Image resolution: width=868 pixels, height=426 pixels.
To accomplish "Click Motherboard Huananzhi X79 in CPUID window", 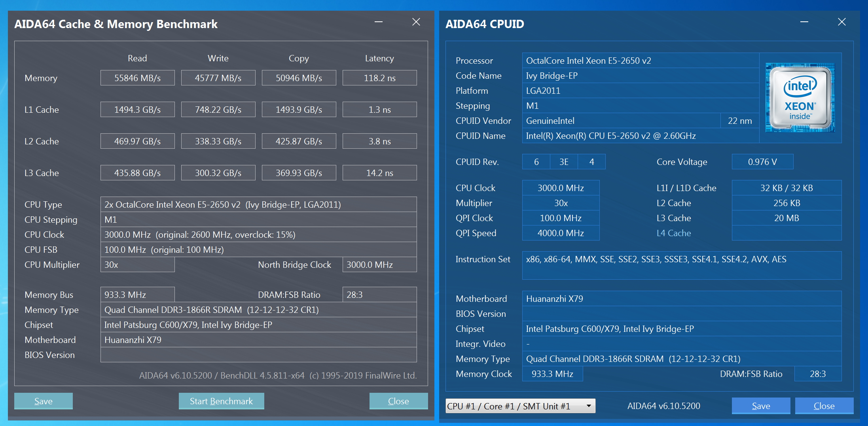I will pyautogui.click(x=682, y=299).
